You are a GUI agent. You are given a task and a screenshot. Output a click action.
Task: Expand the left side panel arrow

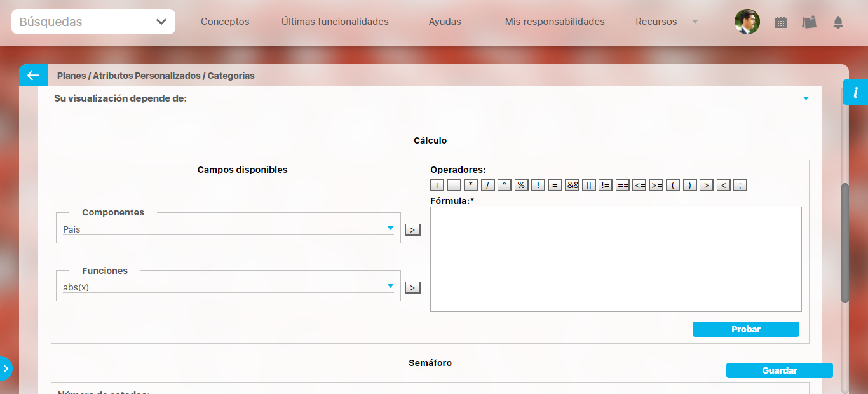(x=6, y=369)
